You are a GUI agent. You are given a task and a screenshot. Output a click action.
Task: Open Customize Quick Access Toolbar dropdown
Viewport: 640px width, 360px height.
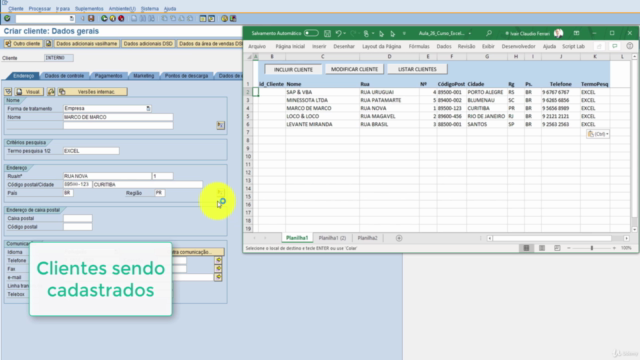pyautogui.click(x=404, y=33)
